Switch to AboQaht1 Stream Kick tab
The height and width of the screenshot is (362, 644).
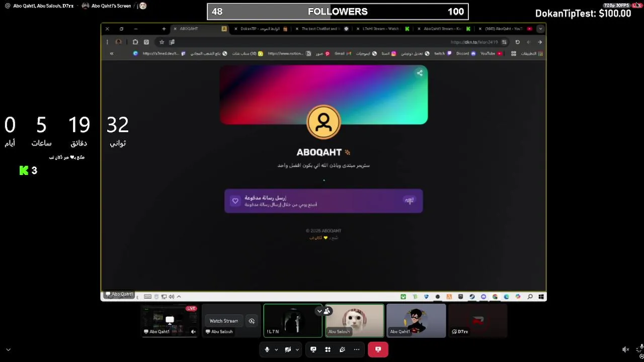pyautogui.click(x=443, y=29)
